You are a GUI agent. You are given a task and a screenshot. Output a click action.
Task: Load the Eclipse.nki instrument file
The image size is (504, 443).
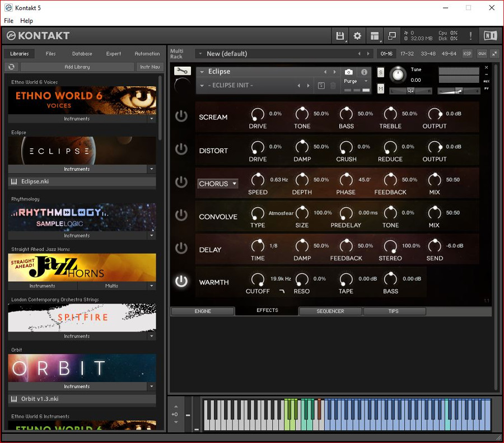point(82,181)
